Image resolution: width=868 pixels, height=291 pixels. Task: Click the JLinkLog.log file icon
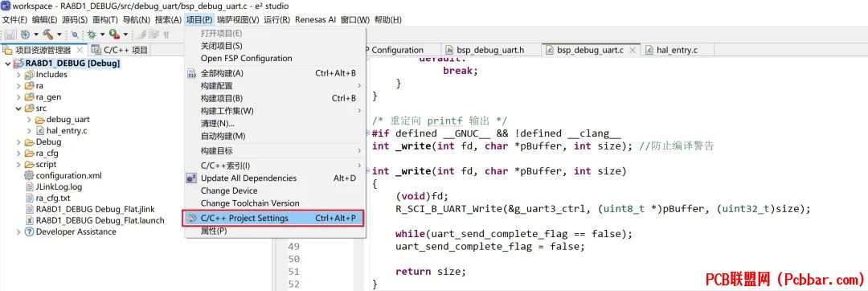[x=30, y=186]
